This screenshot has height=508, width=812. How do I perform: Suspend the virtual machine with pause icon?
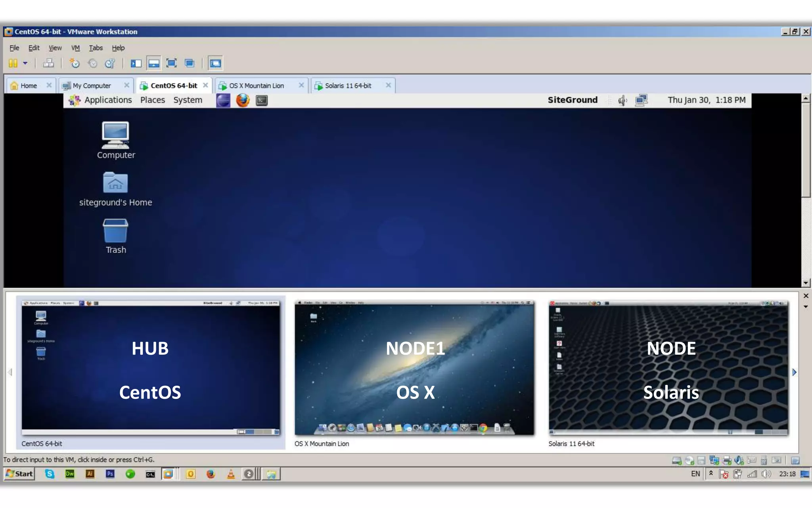[x=13, y=63]
